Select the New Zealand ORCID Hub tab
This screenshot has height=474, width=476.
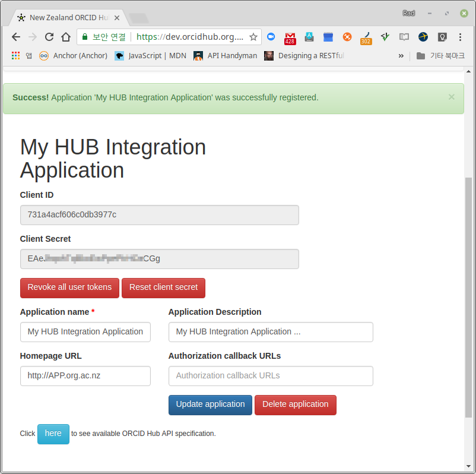point(68,18)
